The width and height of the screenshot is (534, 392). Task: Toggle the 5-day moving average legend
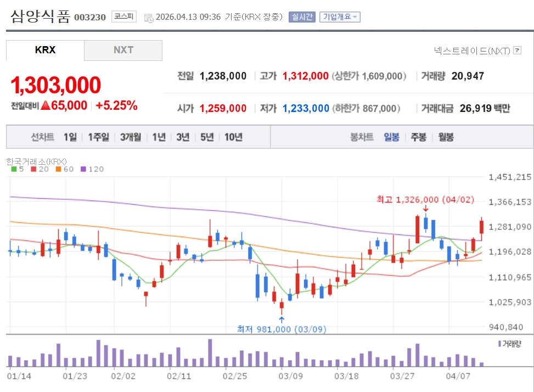pos(18,169)
